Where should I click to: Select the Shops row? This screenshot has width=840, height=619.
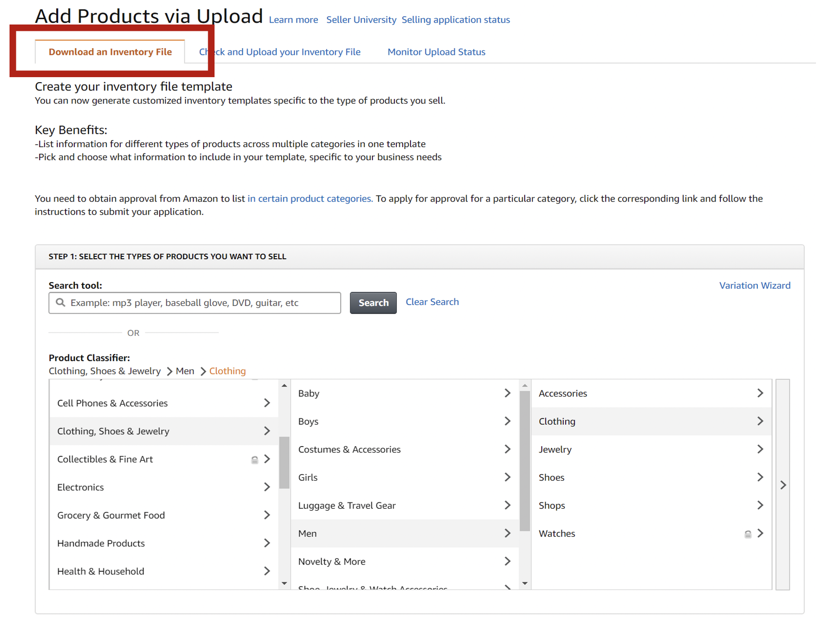[651, 506]
